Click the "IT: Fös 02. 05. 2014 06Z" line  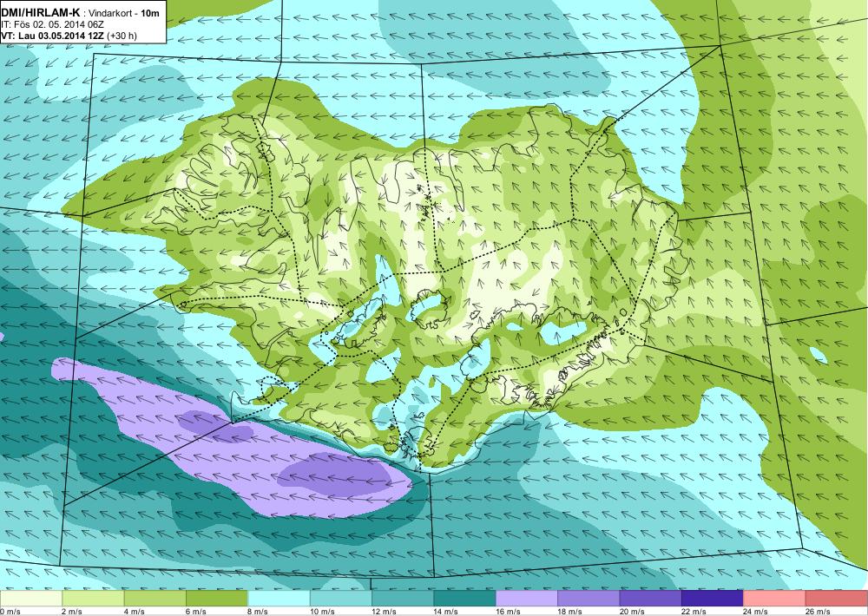[x=53, y=24]
